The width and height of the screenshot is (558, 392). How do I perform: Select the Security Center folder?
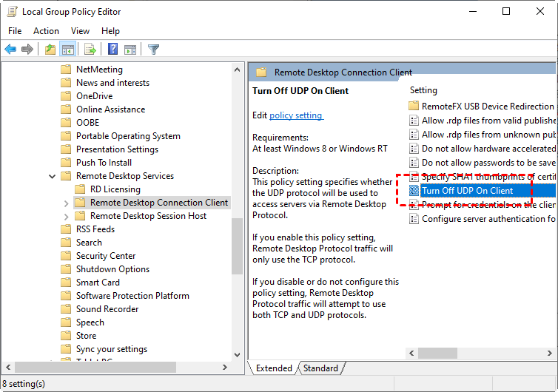coord(106,256)
